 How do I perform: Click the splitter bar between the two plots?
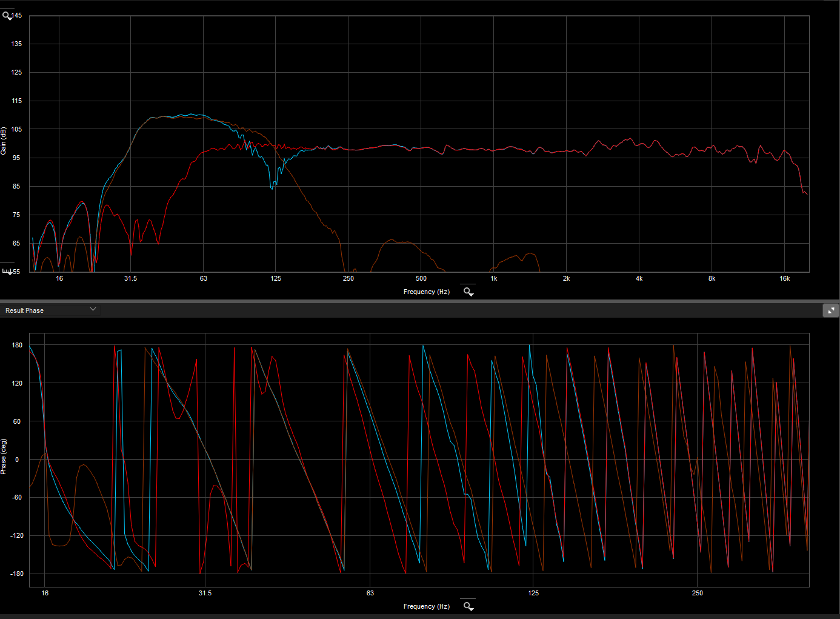419,301
